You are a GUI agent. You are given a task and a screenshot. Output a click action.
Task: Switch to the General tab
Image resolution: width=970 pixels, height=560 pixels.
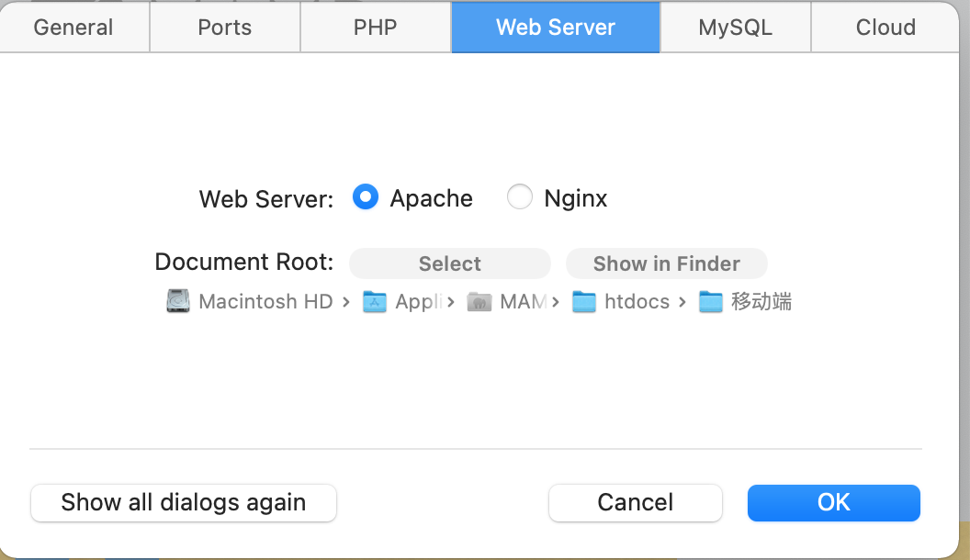(x=73, y=27)
